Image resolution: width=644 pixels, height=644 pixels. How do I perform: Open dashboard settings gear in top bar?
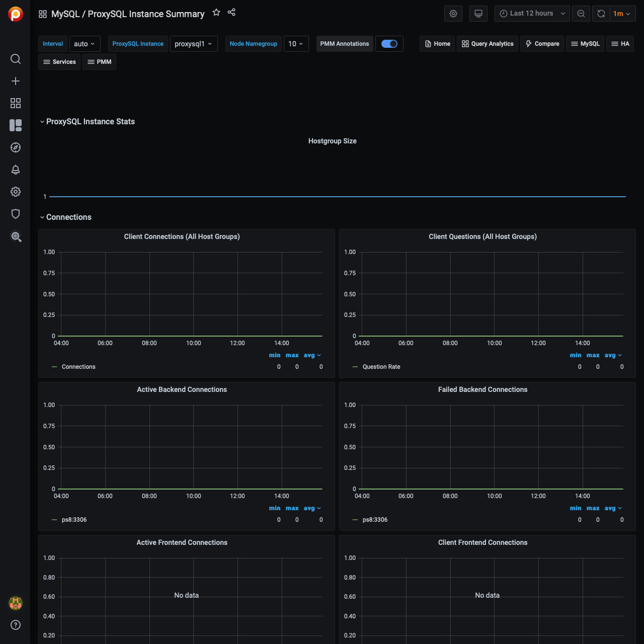(x=453, y=14)
